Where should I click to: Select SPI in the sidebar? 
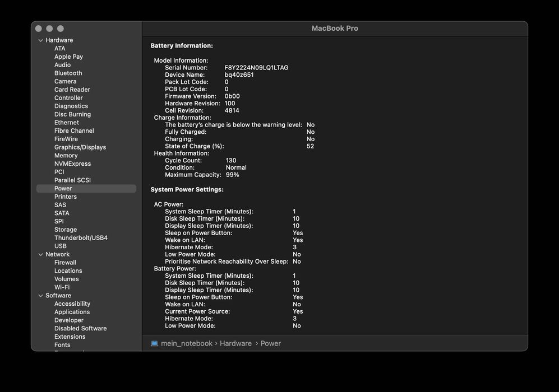[59, 221]
